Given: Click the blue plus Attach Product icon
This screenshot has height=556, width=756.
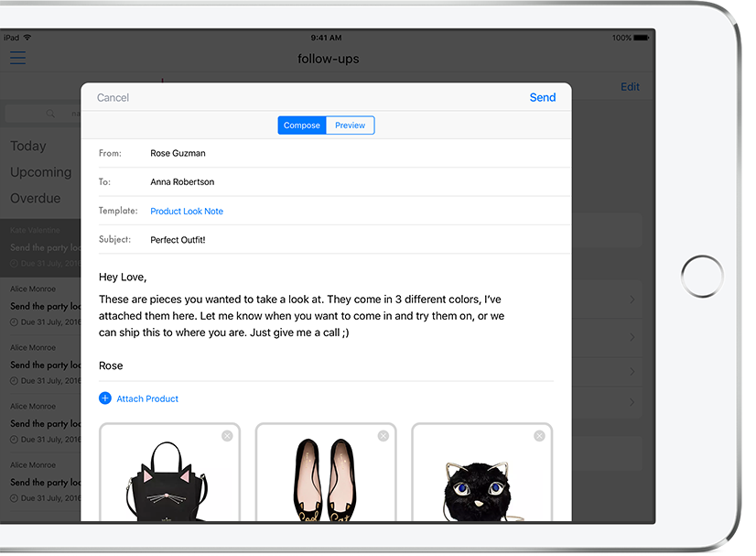Looking at the screenshot, I should point(104,398).
